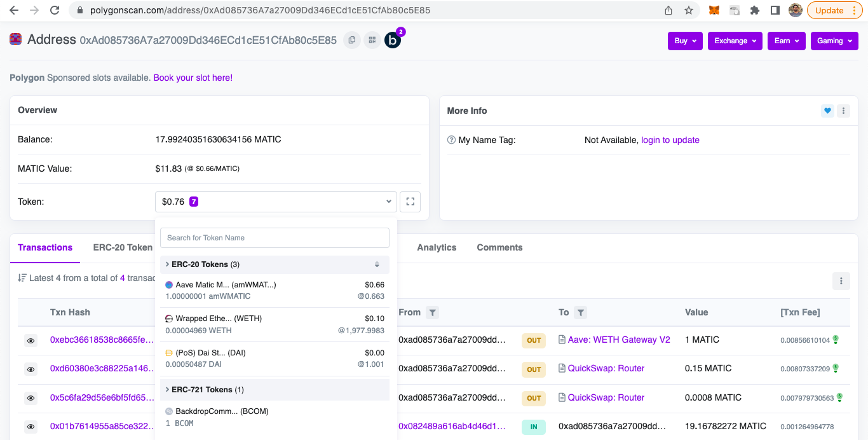Filter the From column
This screenshot has height=440, width=868.
[x=432, y=312]
